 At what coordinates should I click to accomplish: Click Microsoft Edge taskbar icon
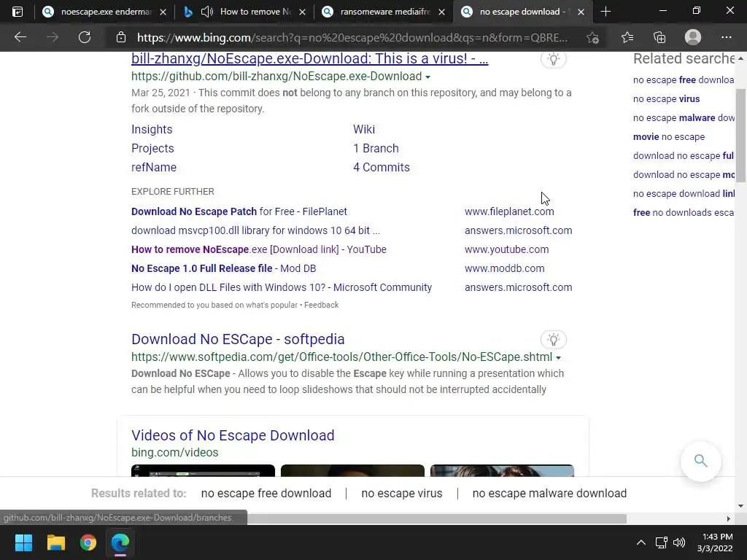120,542
